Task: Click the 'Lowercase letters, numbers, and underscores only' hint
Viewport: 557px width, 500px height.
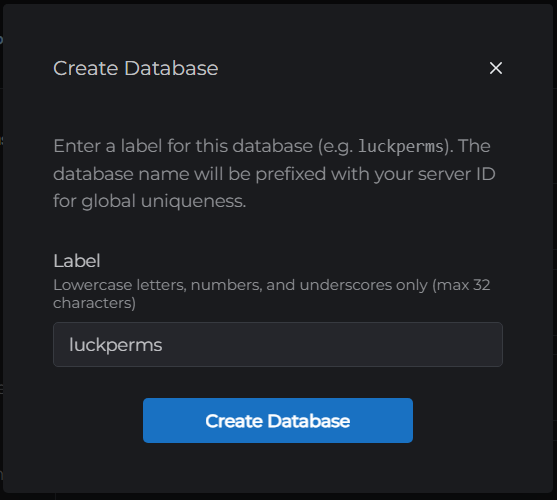Action: 272,294
